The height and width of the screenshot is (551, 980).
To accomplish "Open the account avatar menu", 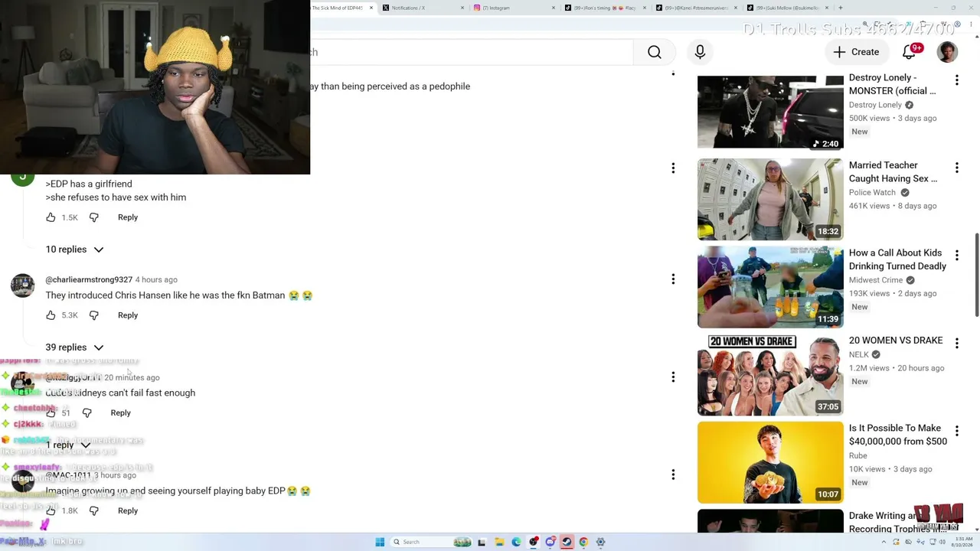I will (947, 52).
